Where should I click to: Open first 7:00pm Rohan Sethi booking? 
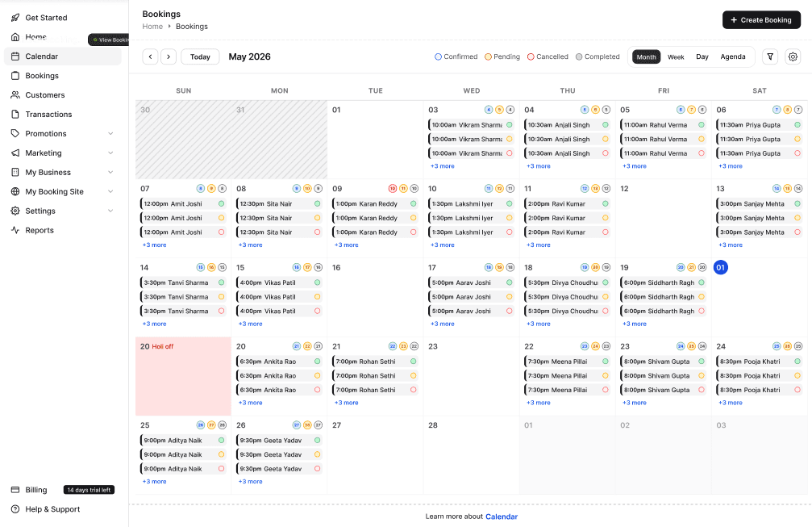[375, 362]
